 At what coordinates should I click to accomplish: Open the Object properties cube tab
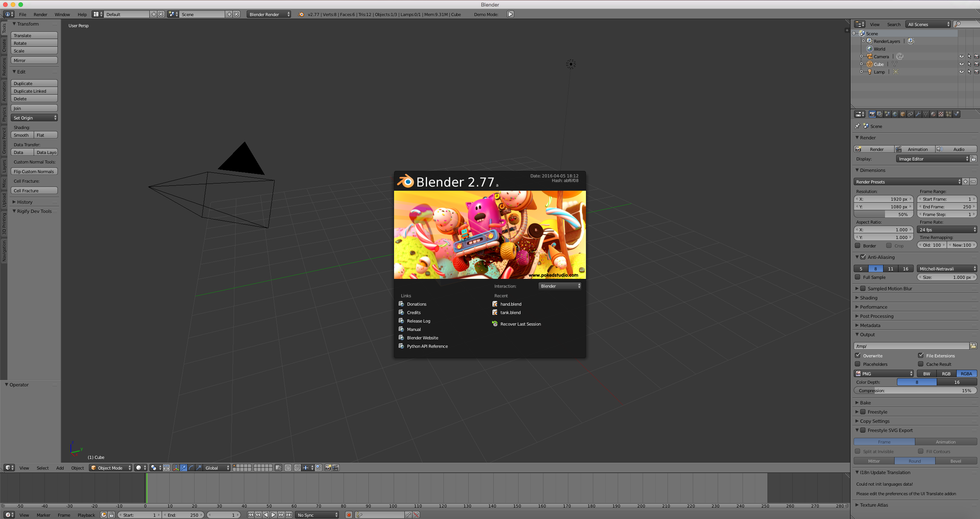click(x=903, y=114)
